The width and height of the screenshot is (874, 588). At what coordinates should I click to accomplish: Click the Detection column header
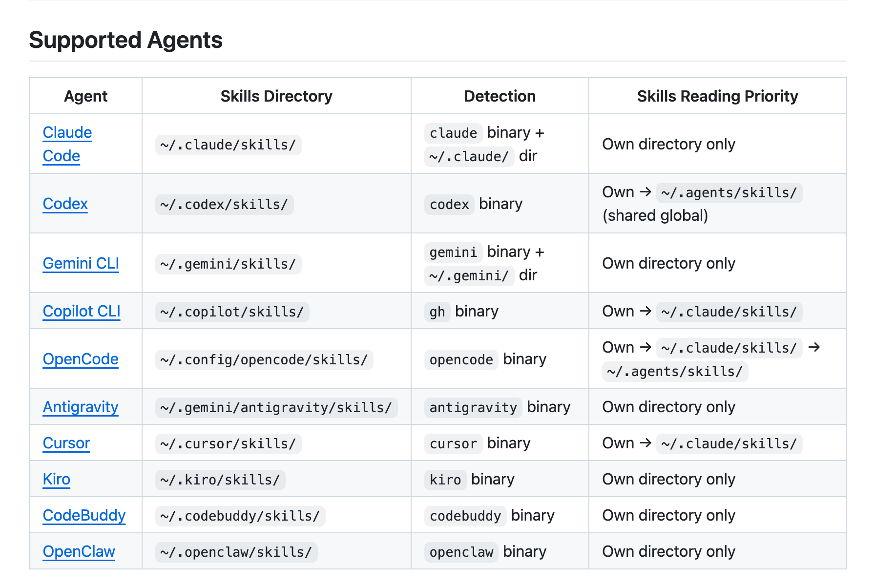(x=499, y=96)
